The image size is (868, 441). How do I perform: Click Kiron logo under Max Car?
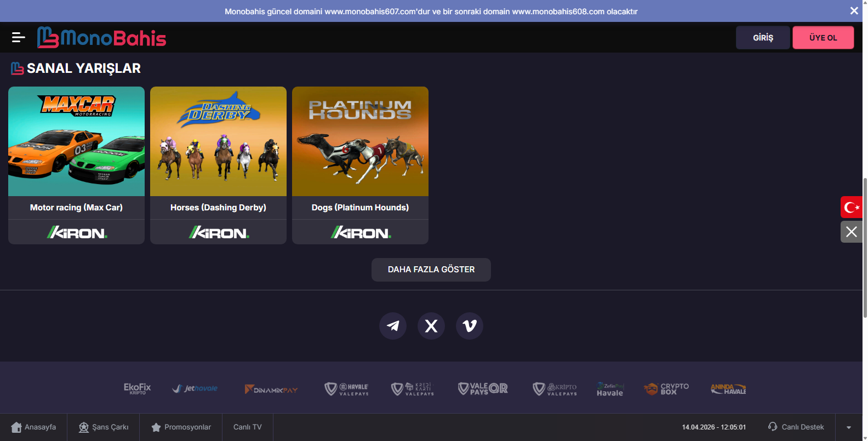[x=77, y=233]
